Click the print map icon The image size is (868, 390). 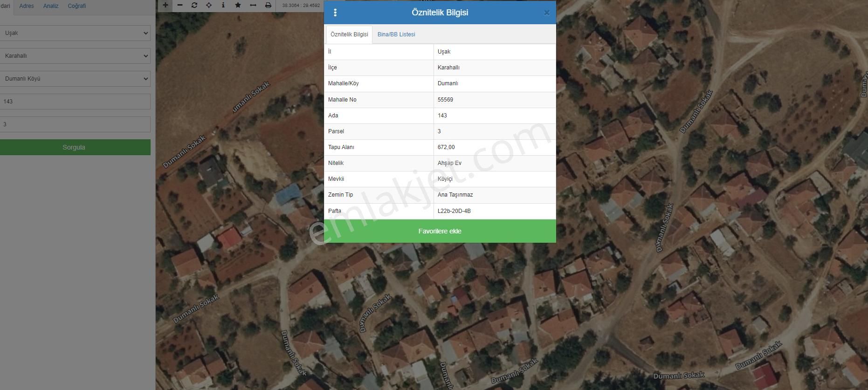(268, 5)
